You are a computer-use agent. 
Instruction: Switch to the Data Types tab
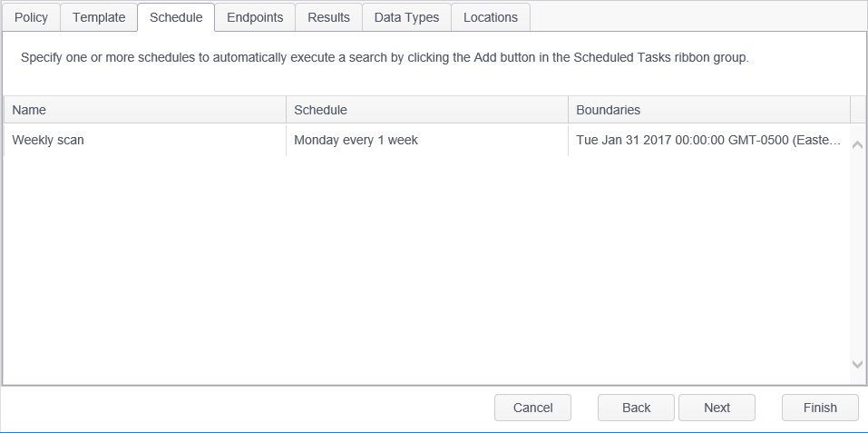pos(406,17)
